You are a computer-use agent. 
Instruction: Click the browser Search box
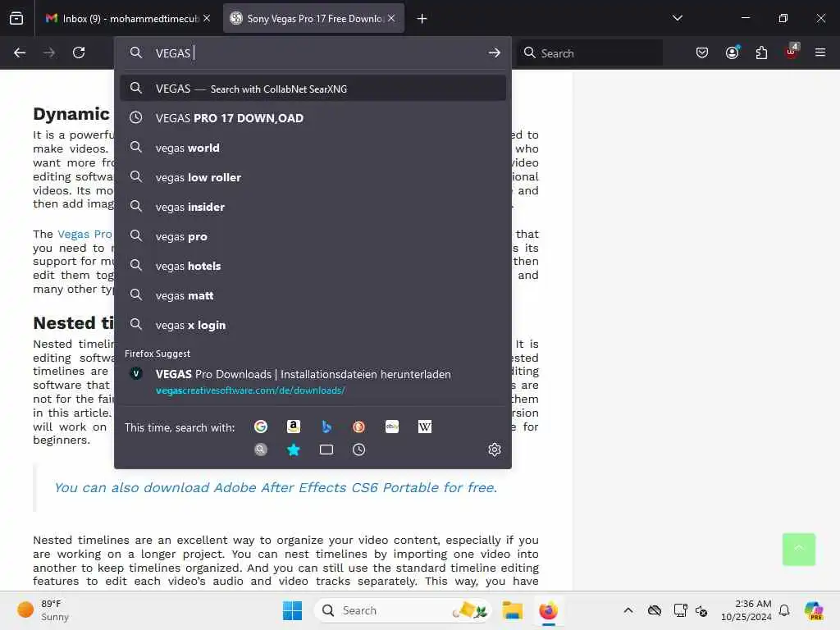pyautogui.click(x=591, y=52)
